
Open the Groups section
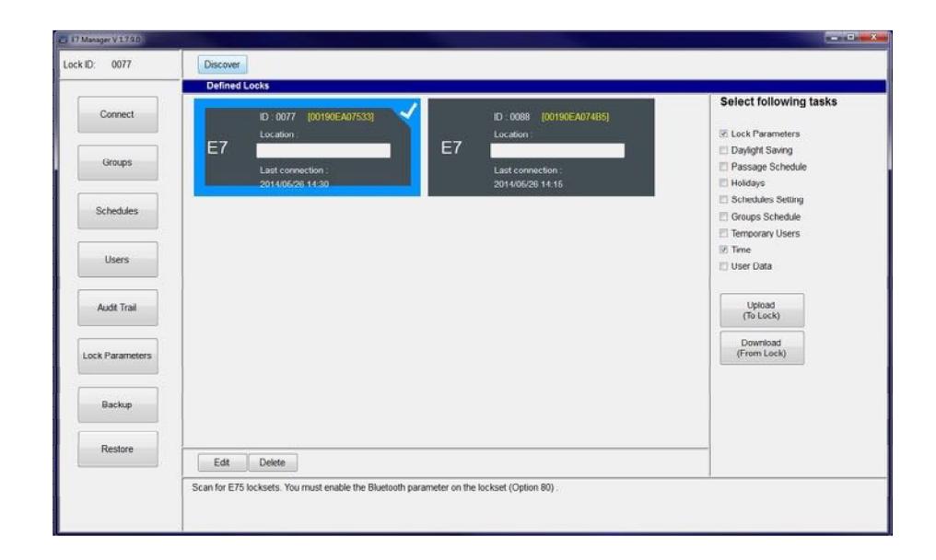(118, 162)
